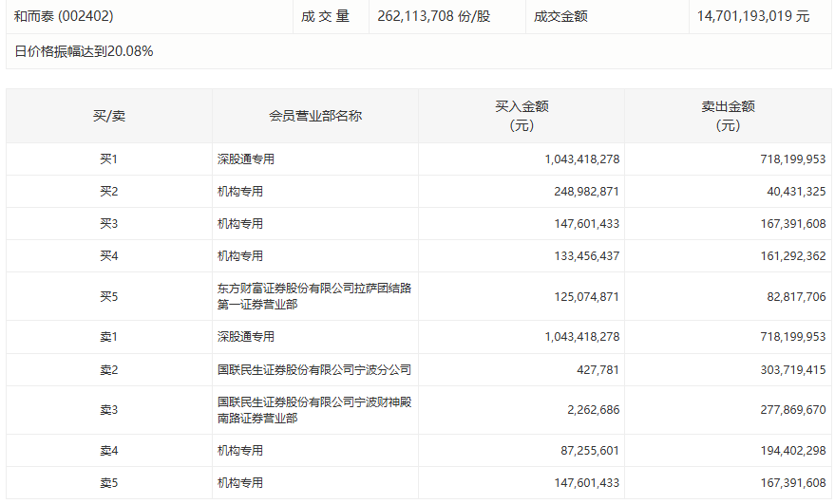Select the 卖2 row label

[109, 370]
